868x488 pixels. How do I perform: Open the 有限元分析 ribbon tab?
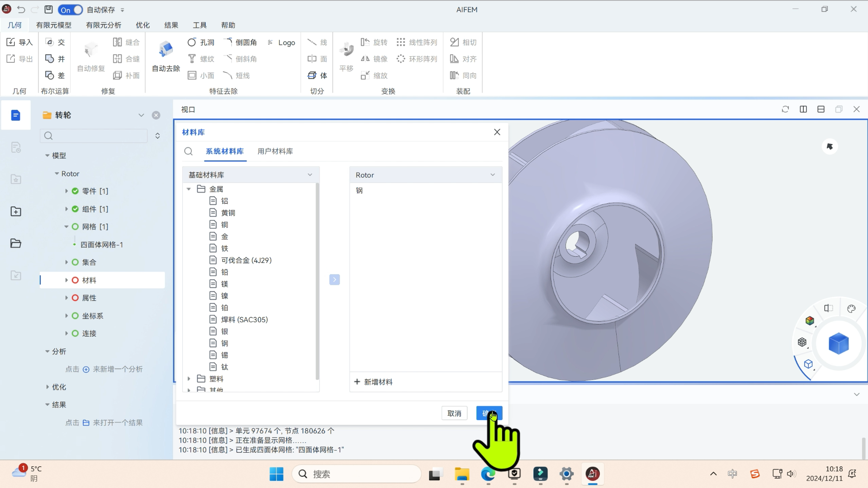coord(104,25)
